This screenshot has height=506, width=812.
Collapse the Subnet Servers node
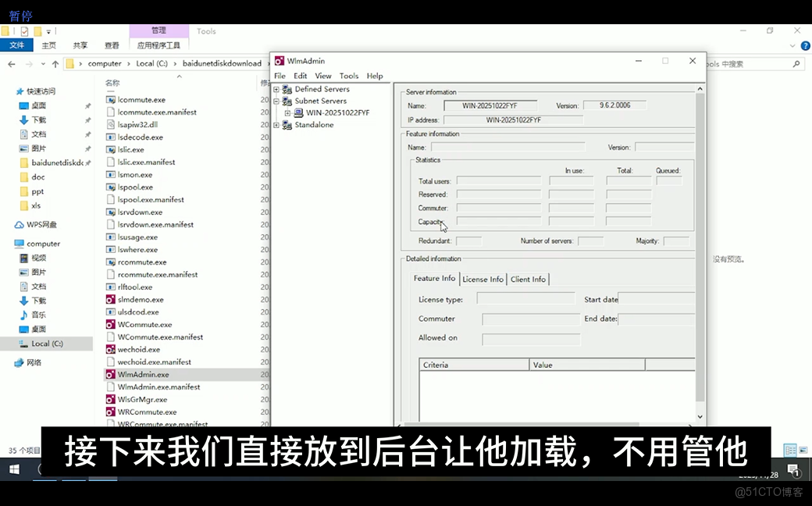(276, 101)
